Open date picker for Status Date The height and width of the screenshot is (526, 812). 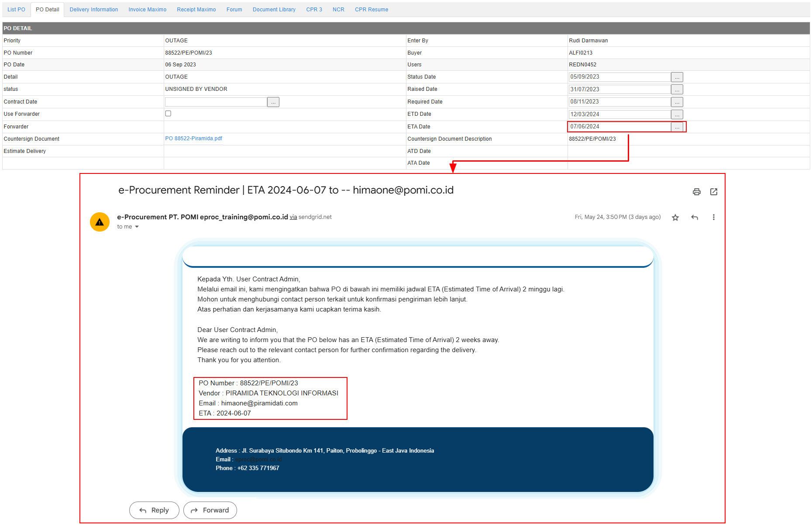pyautogui.click(x=677, y=77)
